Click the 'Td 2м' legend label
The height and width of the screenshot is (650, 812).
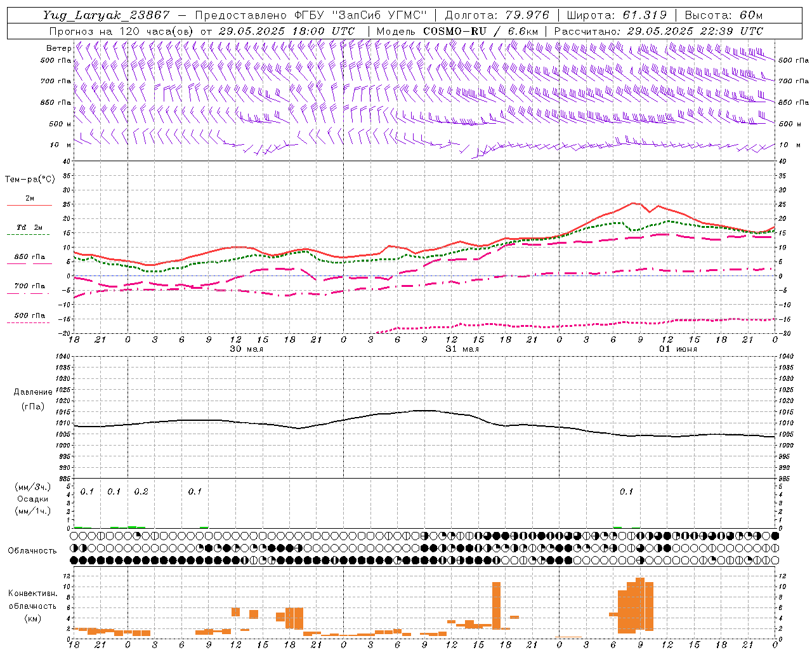tap(30, 227)
